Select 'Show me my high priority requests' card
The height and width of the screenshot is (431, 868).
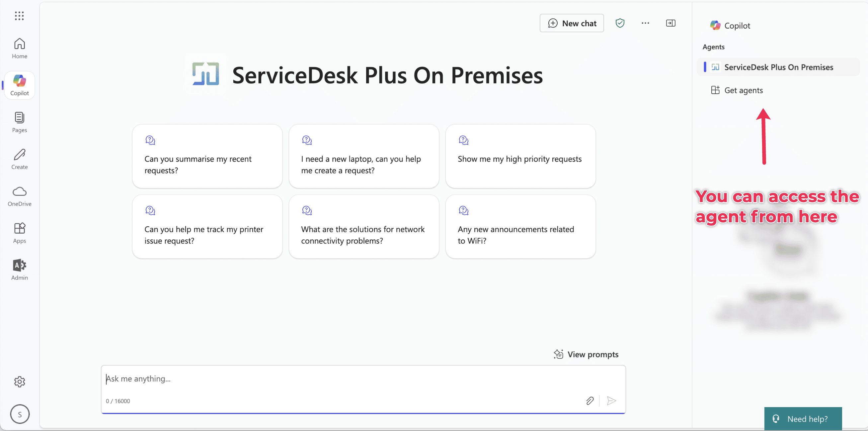click(x=520, y=156)
